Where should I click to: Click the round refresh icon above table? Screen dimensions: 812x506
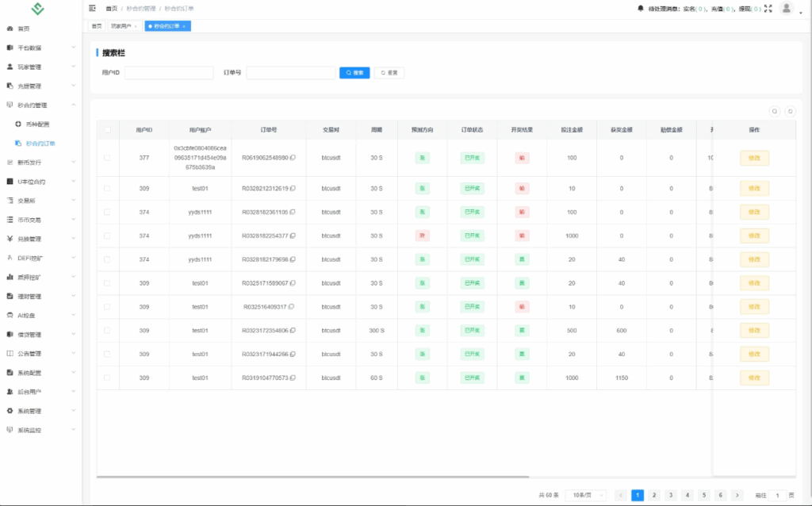pyautogui.click(x=791, y=111)
